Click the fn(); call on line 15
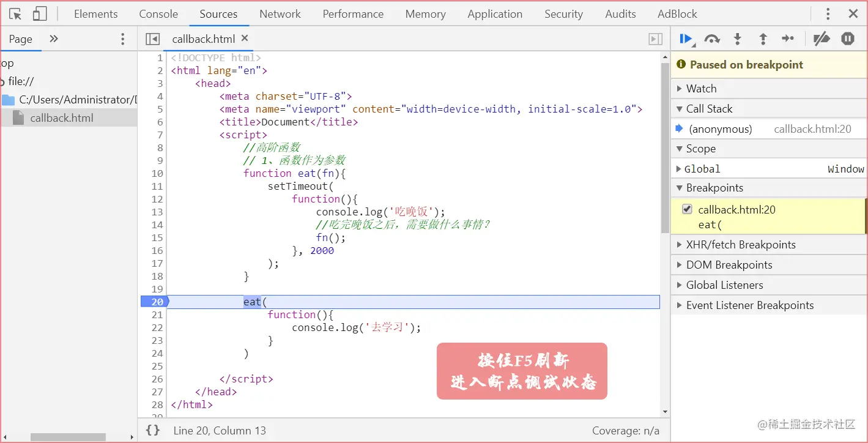 (x=331, y=237)
